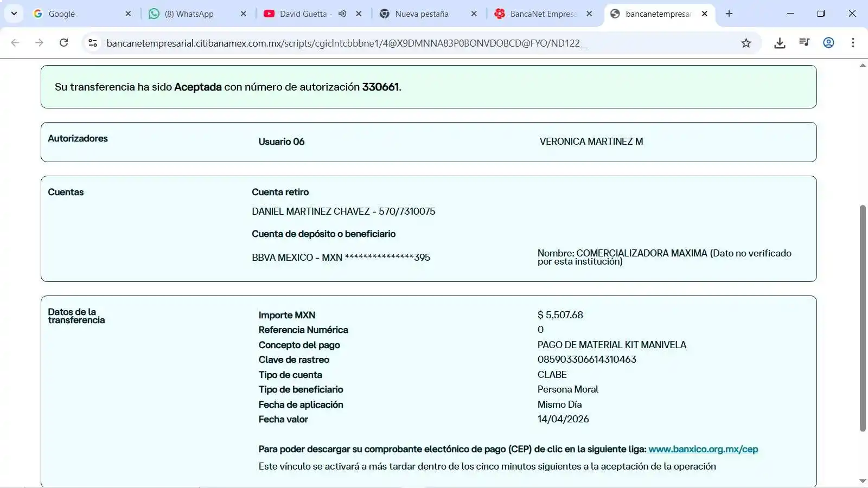This screenshot has height=488, width=868.
Task: Open the Nueva pestaña tab
Action: tap(422, 14)
